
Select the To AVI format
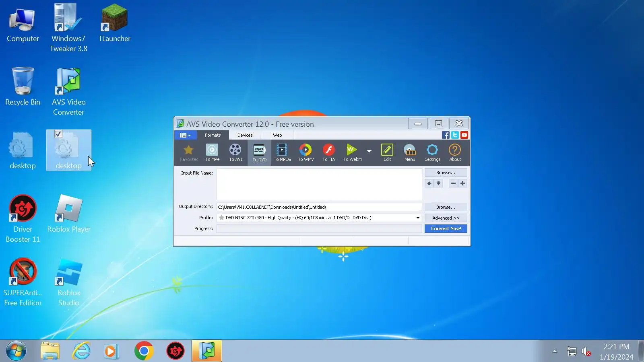tap(235, 153)
